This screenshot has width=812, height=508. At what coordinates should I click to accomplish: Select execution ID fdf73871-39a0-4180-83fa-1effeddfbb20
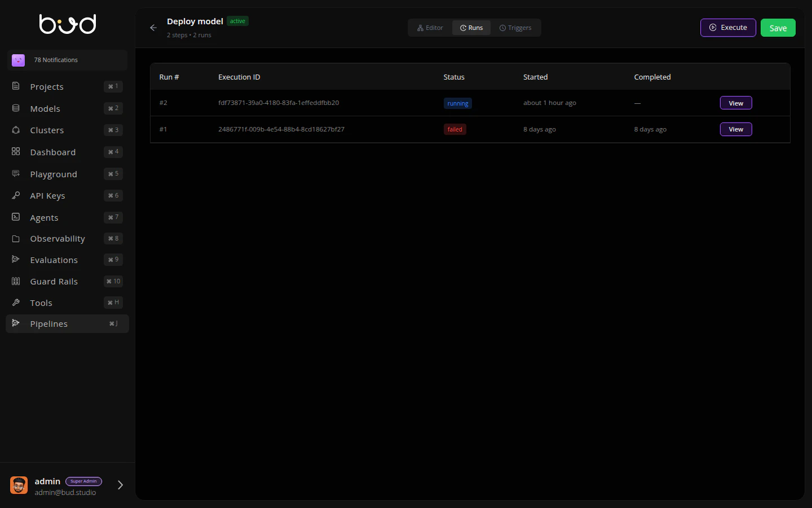(279, 103)
